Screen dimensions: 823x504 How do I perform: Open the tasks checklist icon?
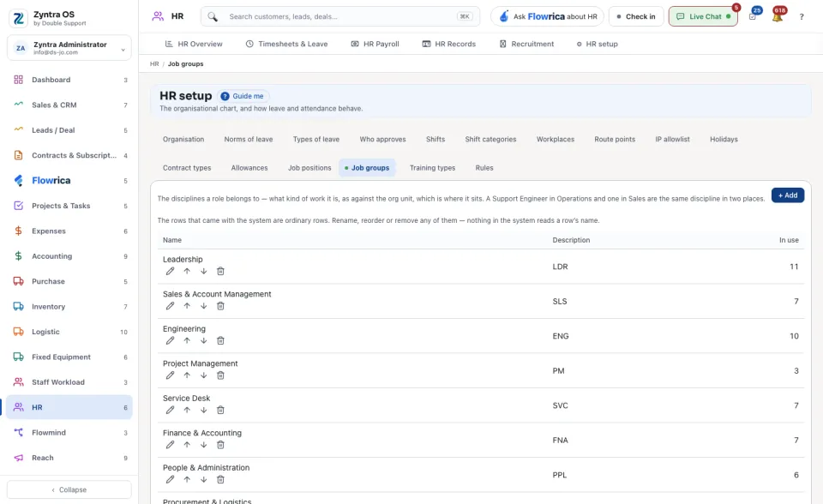point(753,17)
